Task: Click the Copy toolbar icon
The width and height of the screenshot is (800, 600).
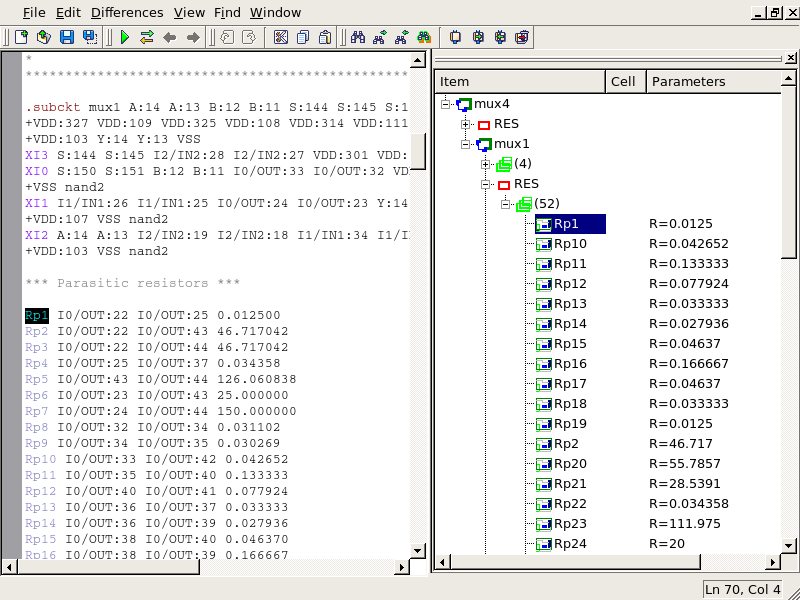Action: coord(303,37)
